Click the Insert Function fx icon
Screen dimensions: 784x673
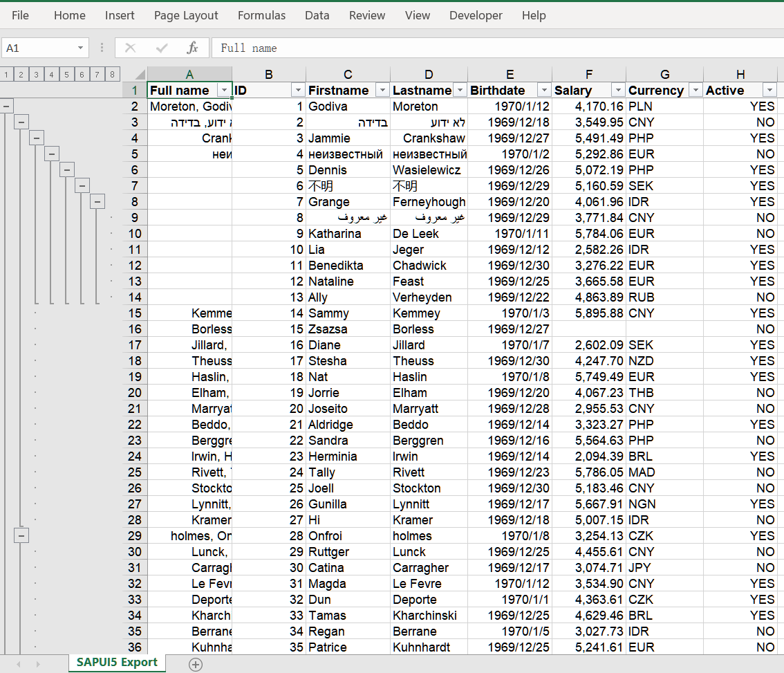(x=192, y=48)
